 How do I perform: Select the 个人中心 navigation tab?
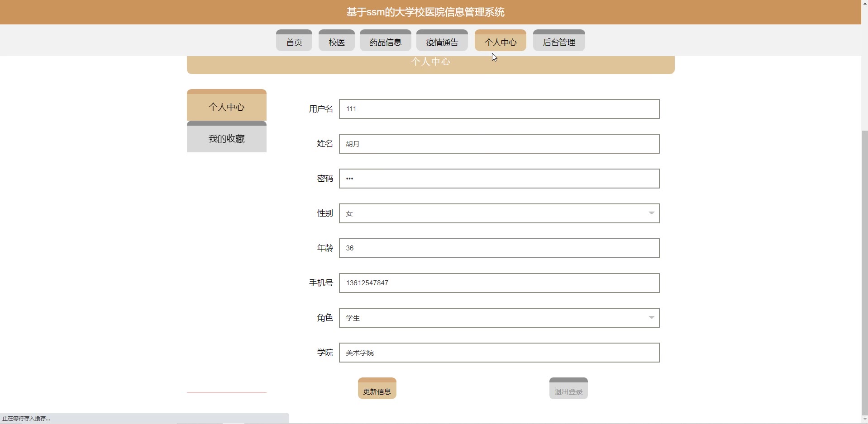pyautogui.click(x=500, y=42)
